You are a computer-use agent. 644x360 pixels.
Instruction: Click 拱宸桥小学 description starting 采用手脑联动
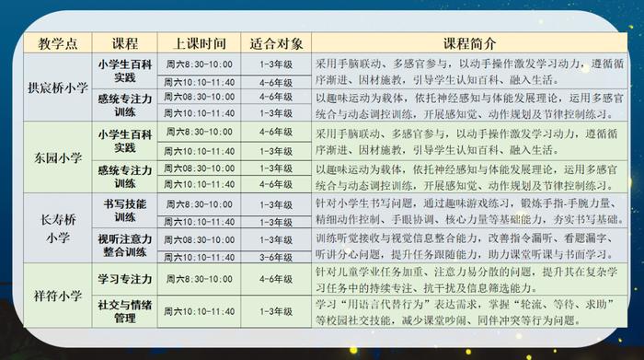point(469,71)
